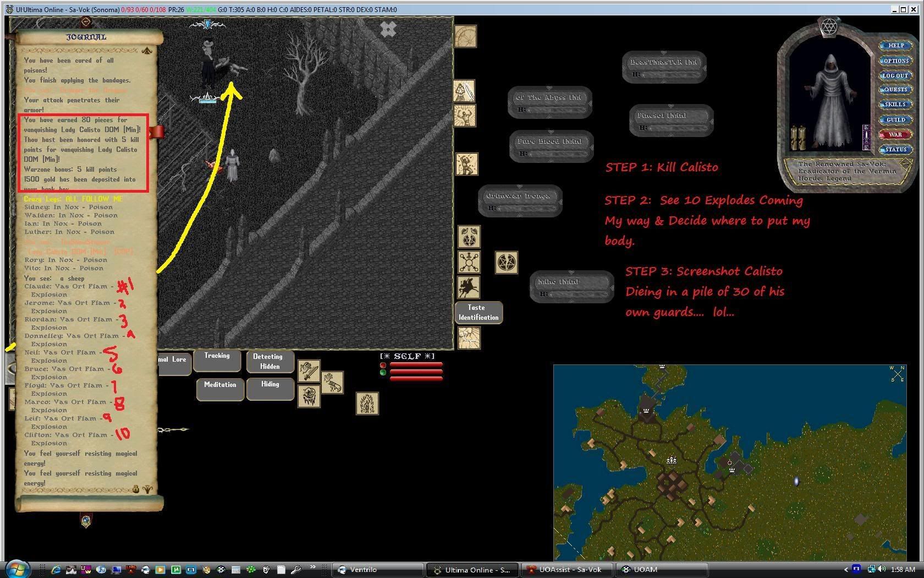Image resolution: width=924 pixels, height=578 pixels.
Task: Click the SELF status bar label
Action: (407, 356)
